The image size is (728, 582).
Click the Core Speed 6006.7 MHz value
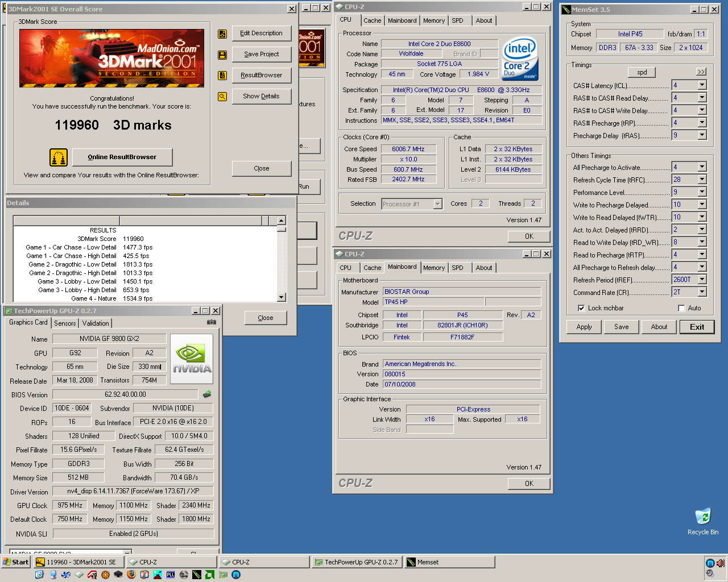point(408,149)
